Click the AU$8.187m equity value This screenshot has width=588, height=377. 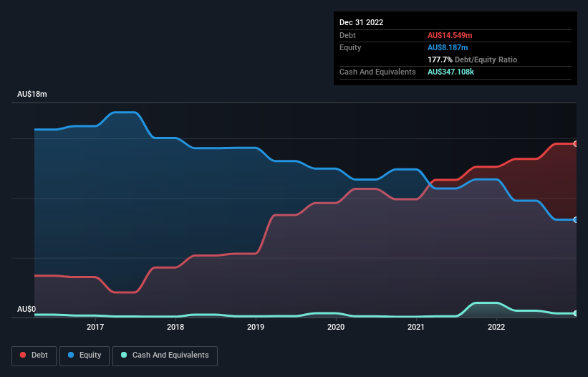pyautogui.click(x=448, y=47)
